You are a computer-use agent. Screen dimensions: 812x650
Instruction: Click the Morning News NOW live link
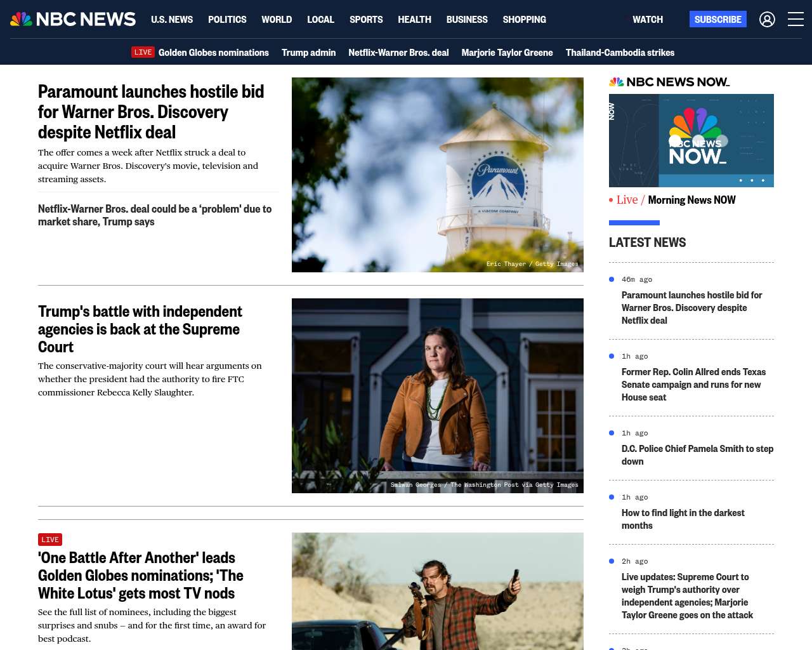[691, 200]
